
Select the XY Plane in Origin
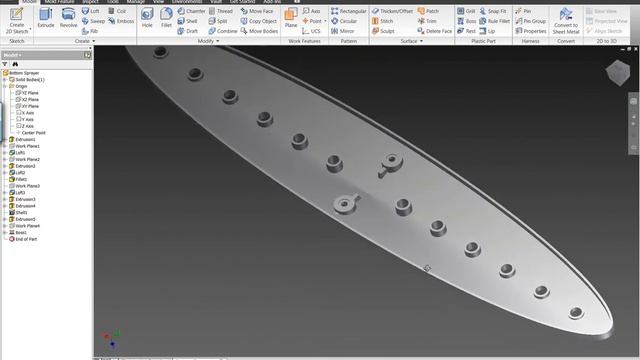[x=27, y=106]
